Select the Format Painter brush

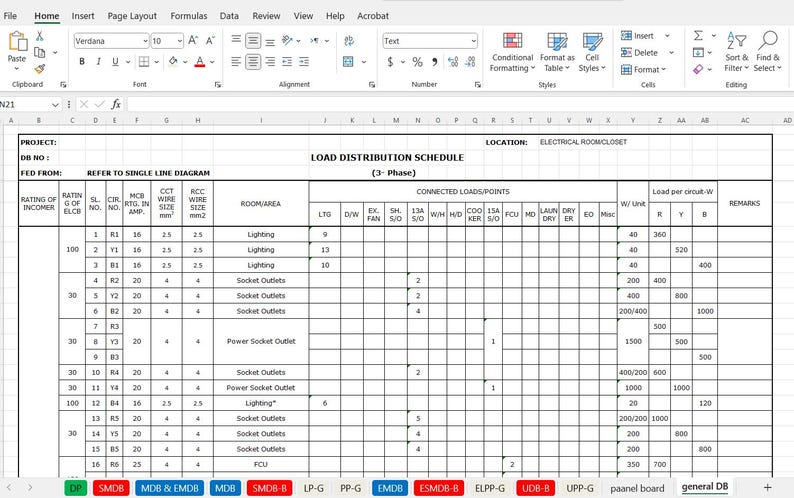click(39, 68)
